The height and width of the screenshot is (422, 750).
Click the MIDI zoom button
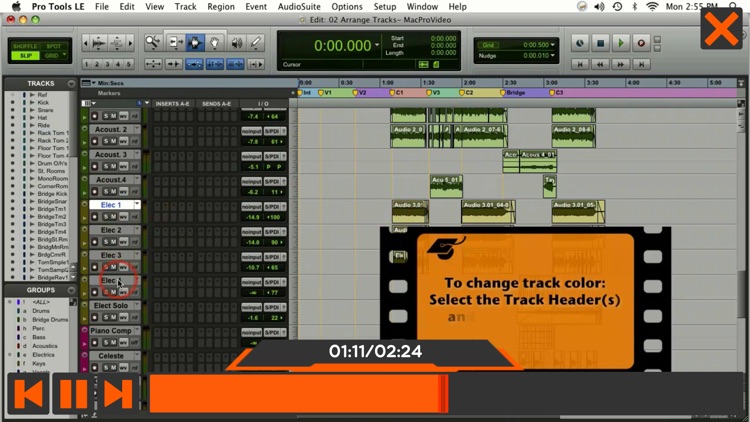[x=117, y=44]
